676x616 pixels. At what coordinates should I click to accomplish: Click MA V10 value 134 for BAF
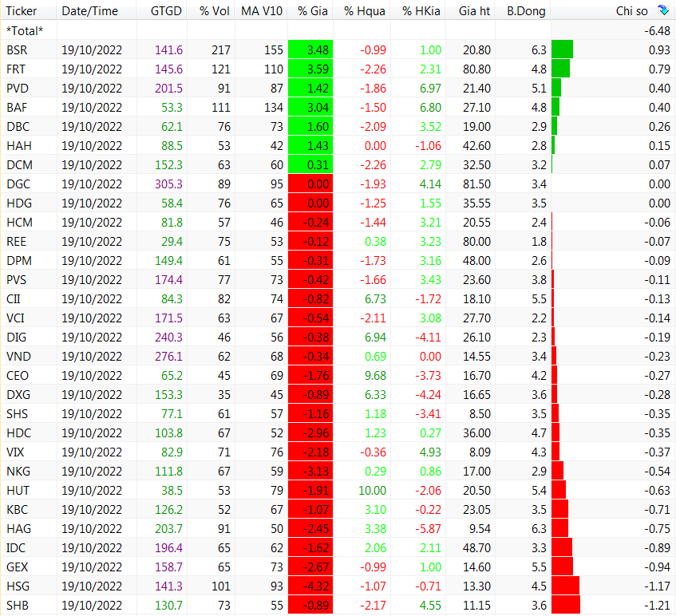coord(273,108)
